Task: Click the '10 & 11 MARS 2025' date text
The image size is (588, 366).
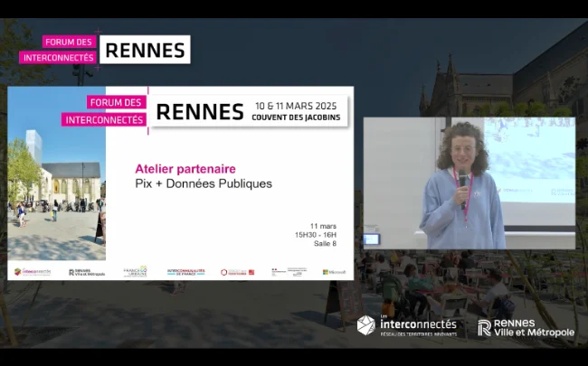Action: click(296, 106)
